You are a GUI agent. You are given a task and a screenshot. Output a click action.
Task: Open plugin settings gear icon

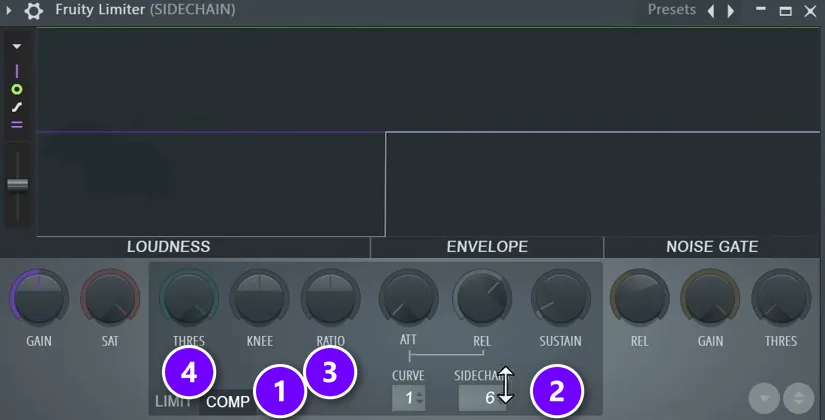click(34, 10)
